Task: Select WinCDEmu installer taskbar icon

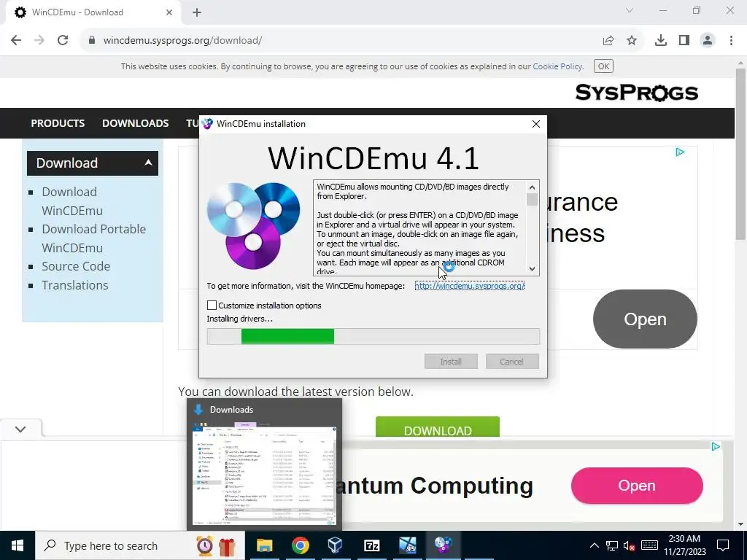Action: 443,545
